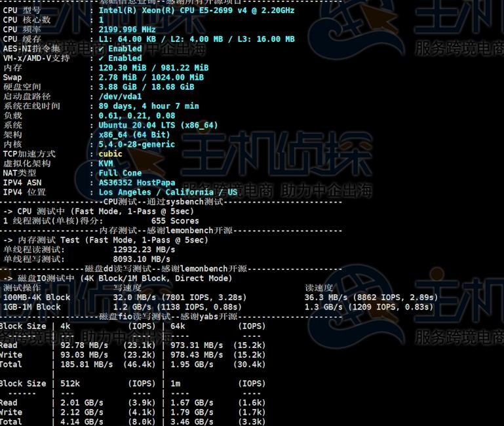Click the 100MB-4K Block test row label
This screenshot has height=426, width=504.
(x=37, y=298)
